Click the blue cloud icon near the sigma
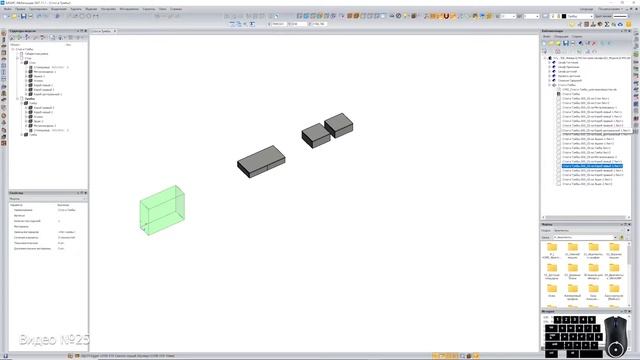The height and width of the screenshot is (360, 640). (x=620, y=24)
